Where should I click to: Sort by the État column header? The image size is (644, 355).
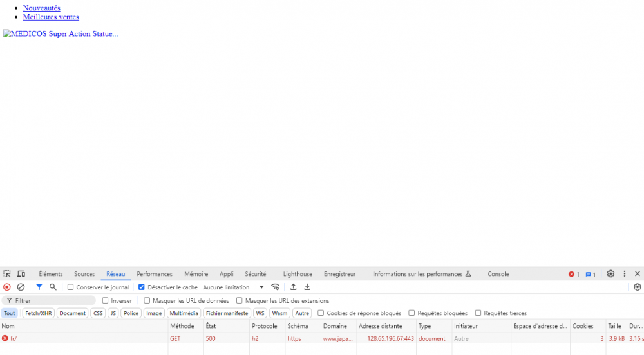[x=226, y=326]
